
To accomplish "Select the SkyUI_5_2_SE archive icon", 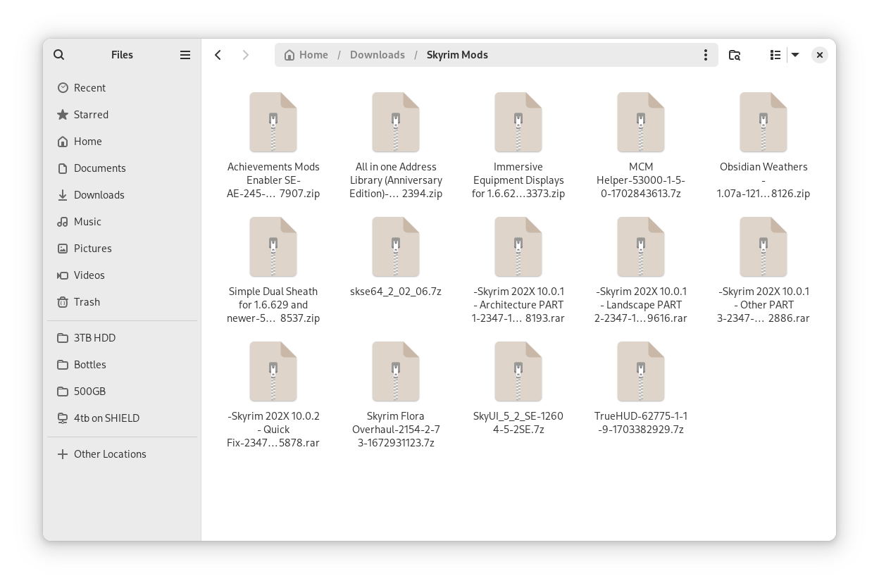I will (518, 372).
